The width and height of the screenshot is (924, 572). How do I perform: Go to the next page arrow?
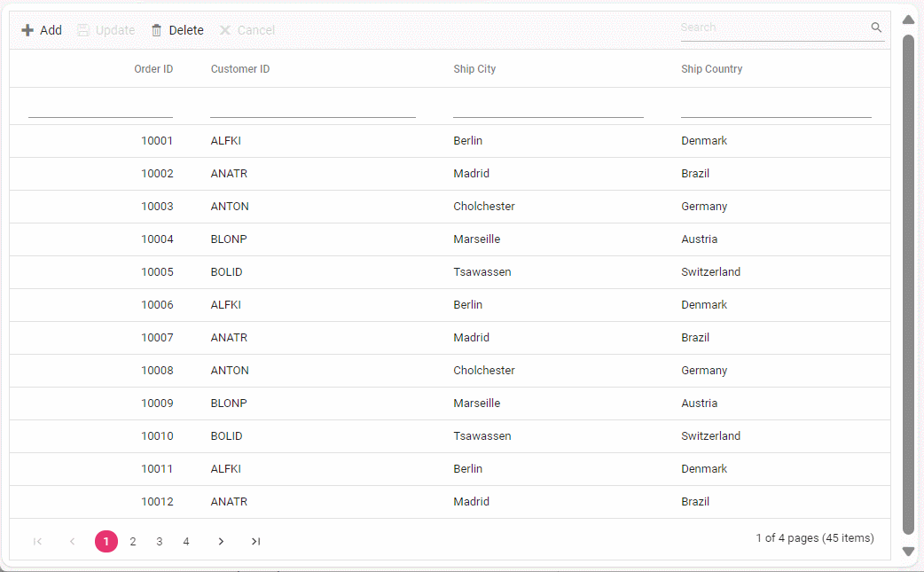pos(221,541)
